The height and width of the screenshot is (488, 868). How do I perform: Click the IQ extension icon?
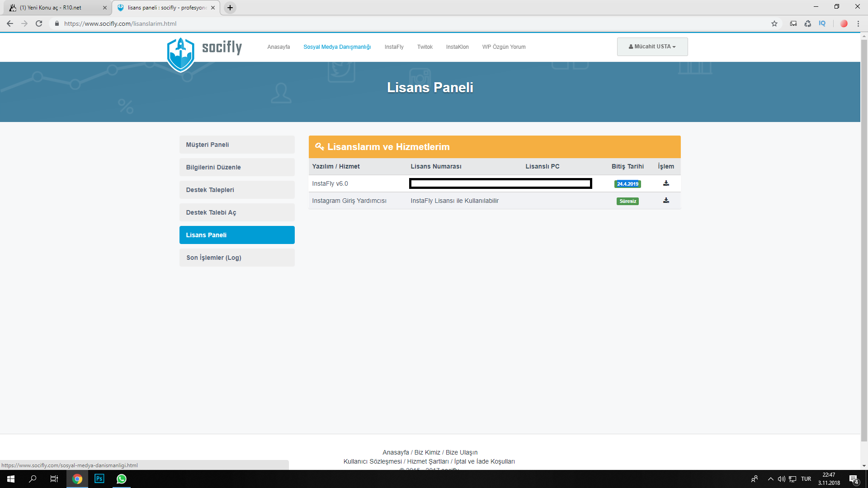coord(822,23)
